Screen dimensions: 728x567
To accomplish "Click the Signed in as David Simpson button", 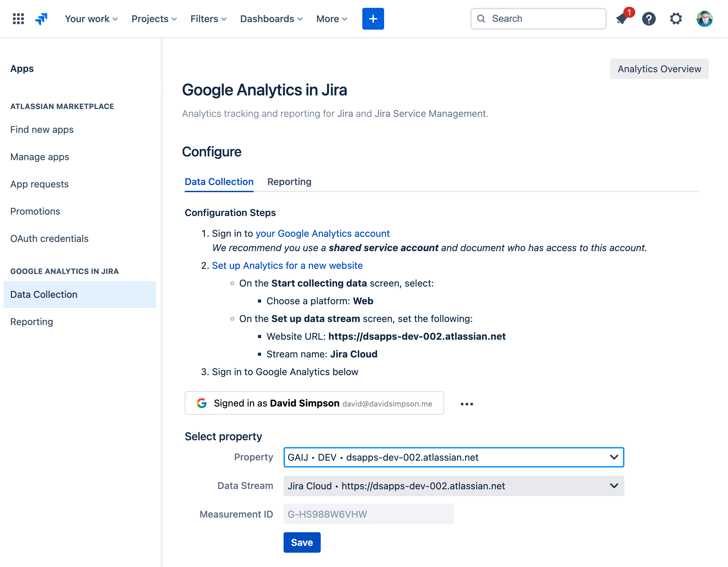I will click(314, 403).
